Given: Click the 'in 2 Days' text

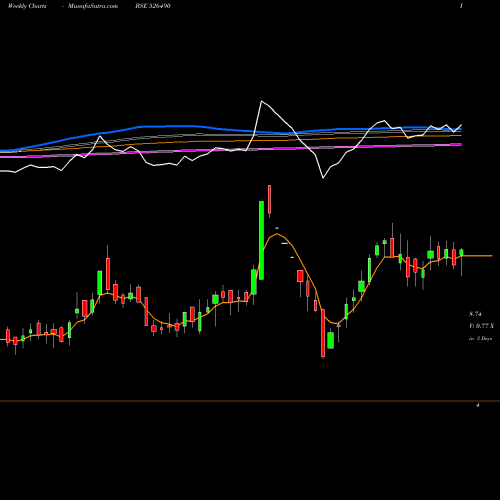Looking at the screenshot, I should pyautogui.click(x=480, y=338).
